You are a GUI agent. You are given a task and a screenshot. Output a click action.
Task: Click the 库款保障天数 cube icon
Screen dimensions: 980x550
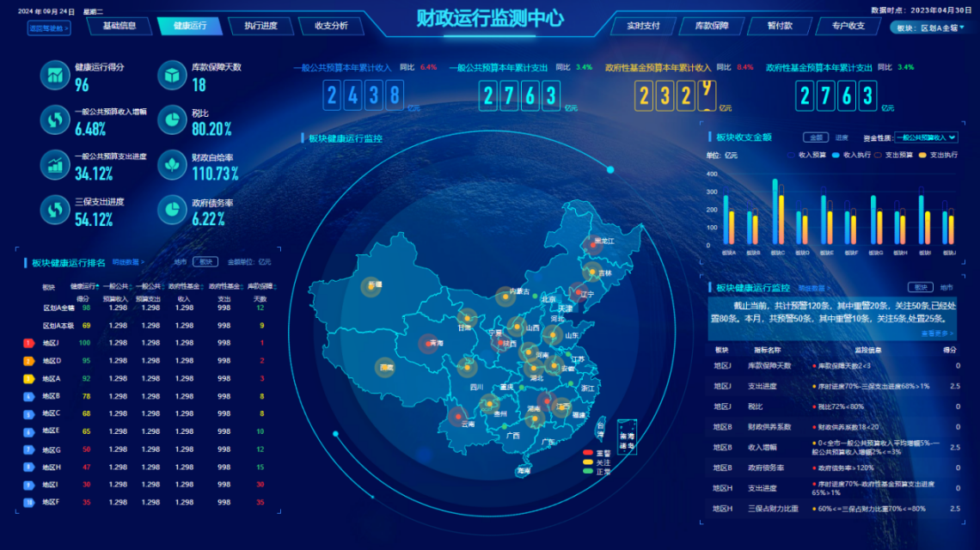(172, 76)
